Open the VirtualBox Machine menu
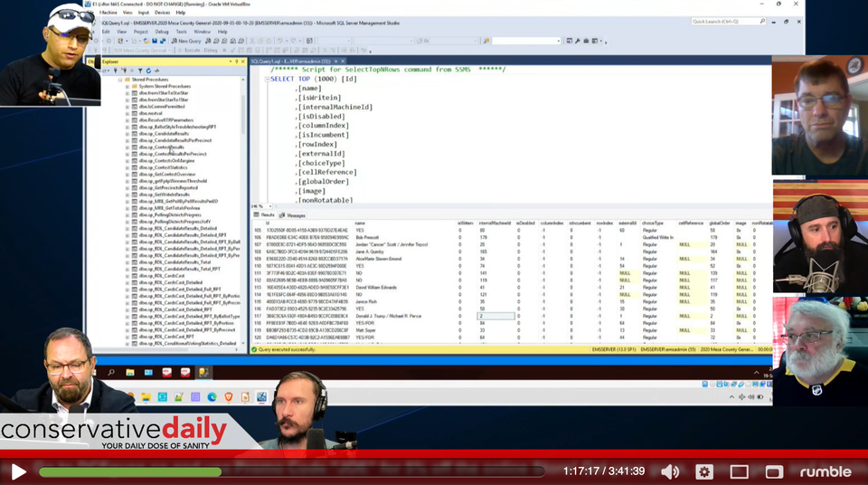868x485 pixels. coord(108,12)
